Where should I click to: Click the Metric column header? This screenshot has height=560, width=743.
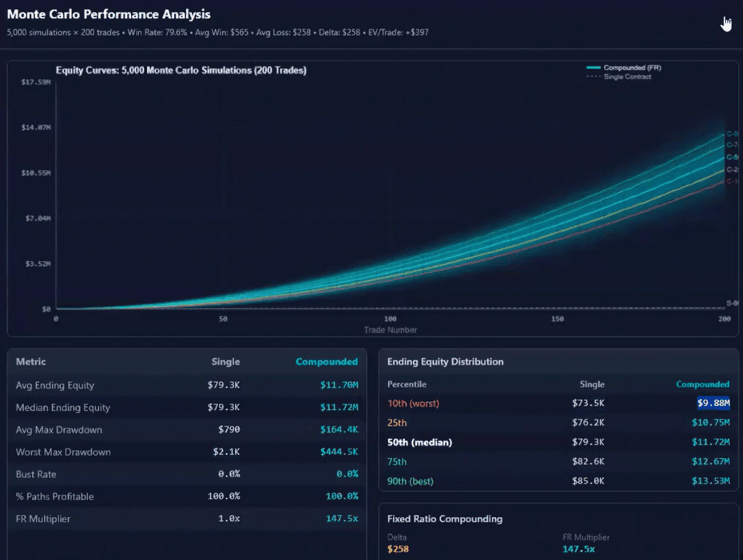[x=31, y=362]
